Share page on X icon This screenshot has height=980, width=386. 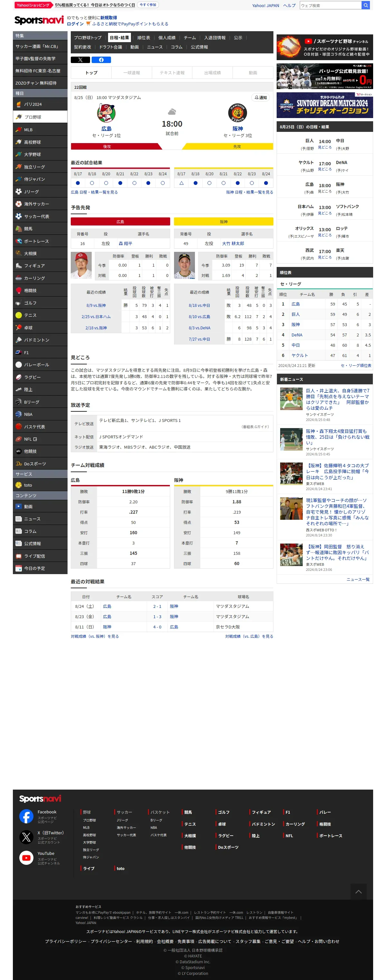coord(80,60)
